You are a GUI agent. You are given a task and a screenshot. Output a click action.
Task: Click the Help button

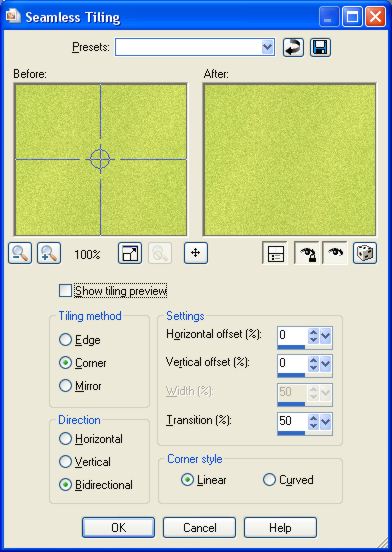pos(280,527)
